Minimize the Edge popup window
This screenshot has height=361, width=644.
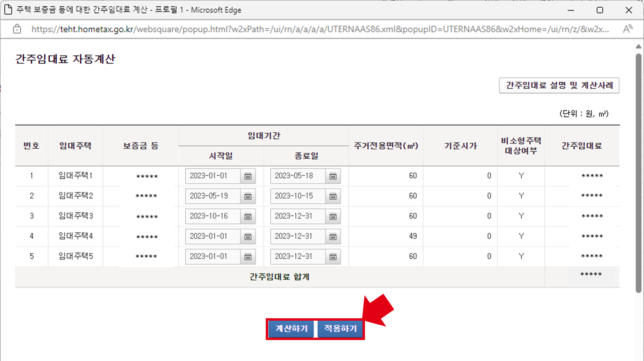(571, 10)
